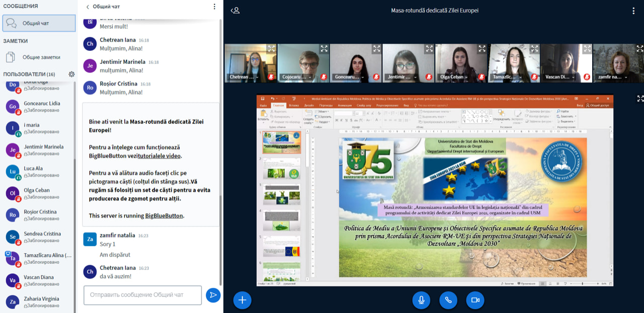Click the chat message "Am dispărut"

(x=115, y=255)
